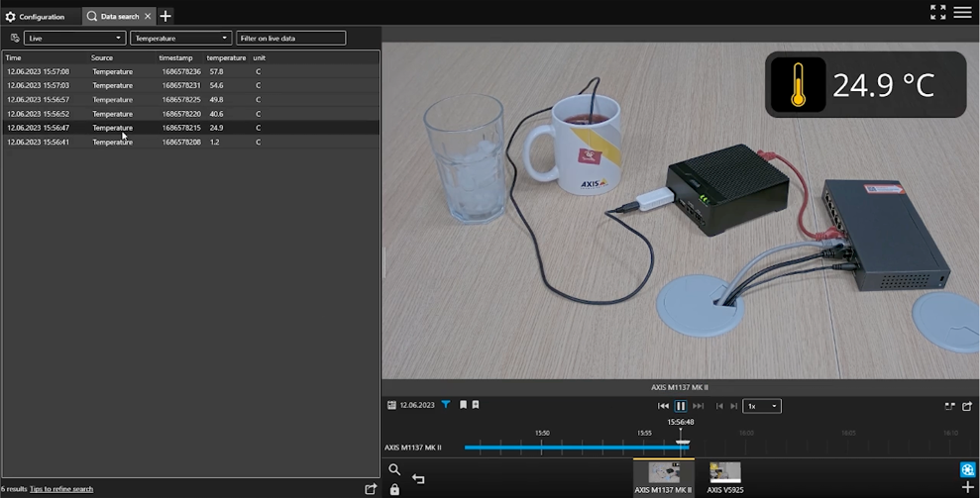Click the back arrow icon below timeline

418,479
